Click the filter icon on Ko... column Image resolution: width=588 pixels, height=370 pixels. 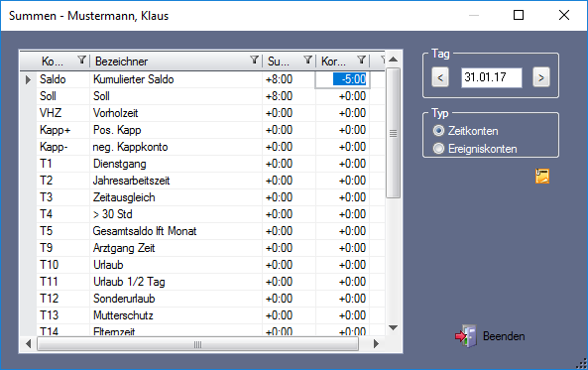point(81,61)
